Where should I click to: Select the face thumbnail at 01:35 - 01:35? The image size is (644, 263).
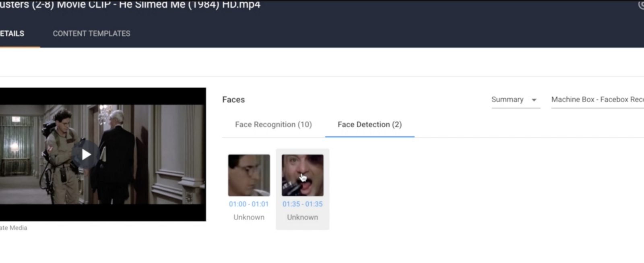point(303,175)
